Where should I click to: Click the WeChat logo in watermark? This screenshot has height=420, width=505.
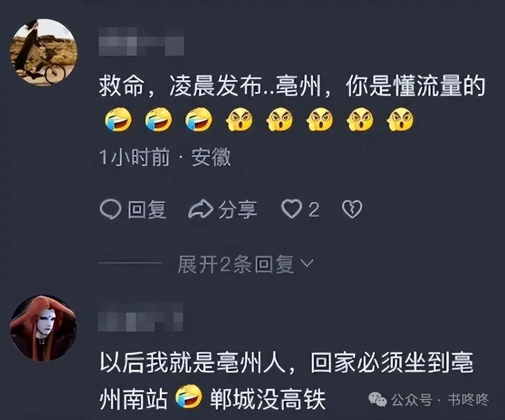(378, 400)
